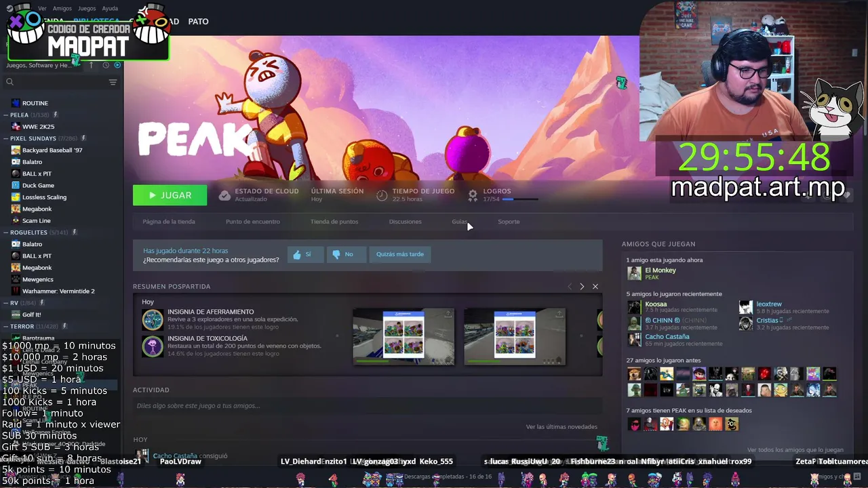Image resolution: width=868 pixels, height=488 pixels.
Task: Select BALL x PIT under ROGUELITES
Action: pyautogui.click(x=37, y=256)
